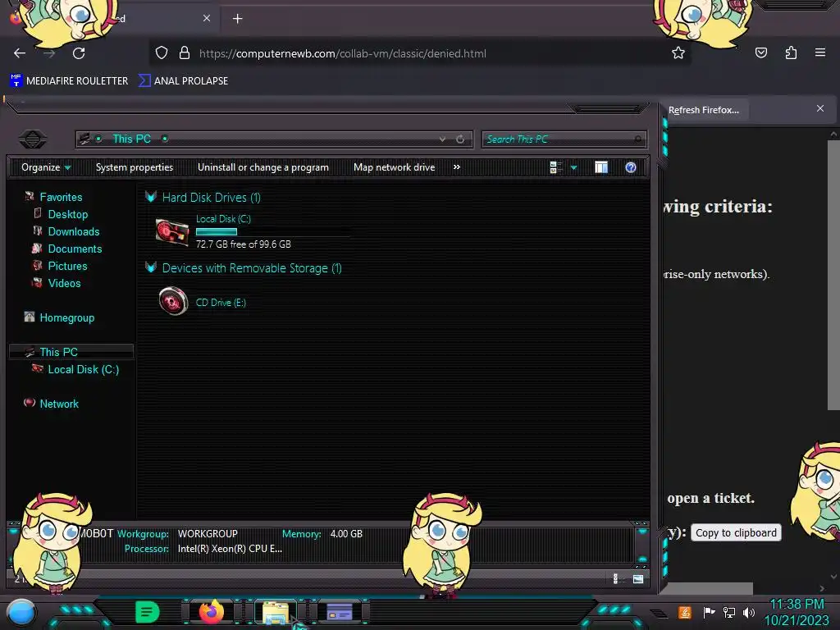
Task: Switch to large icons view in status bar
Action: click(x=637, y=578)
